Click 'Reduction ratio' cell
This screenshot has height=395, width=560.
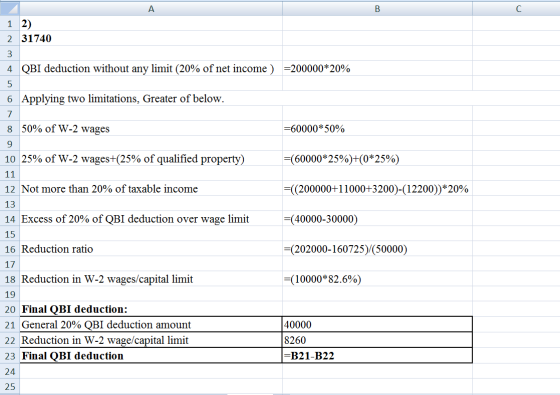coord(151,249)
